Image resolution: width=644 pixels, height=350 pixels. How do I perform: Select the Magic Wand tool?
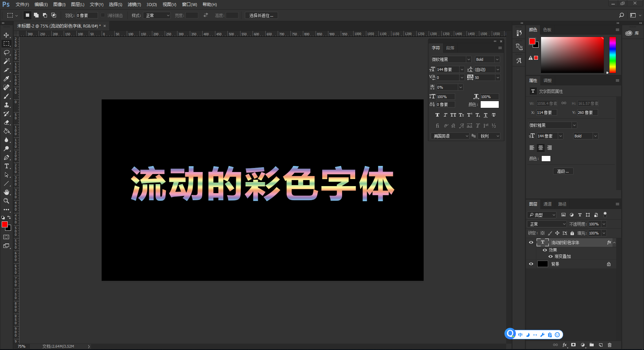click(x=6, y=61)
